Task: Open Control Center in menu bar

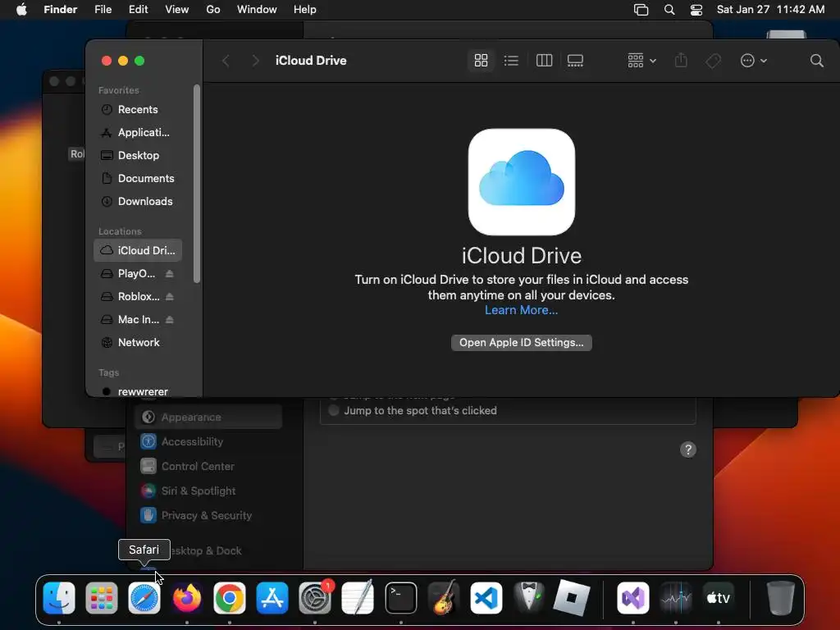Action: click(x=696, y=10)
